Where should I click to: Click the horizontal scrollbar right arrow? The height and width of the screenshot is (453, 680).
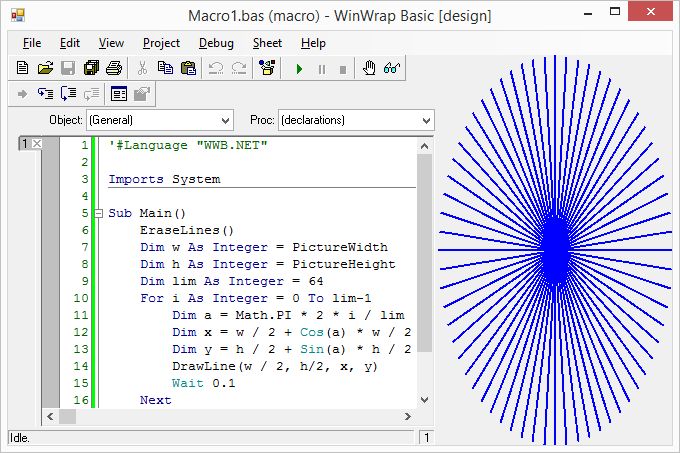pos(407,417)
